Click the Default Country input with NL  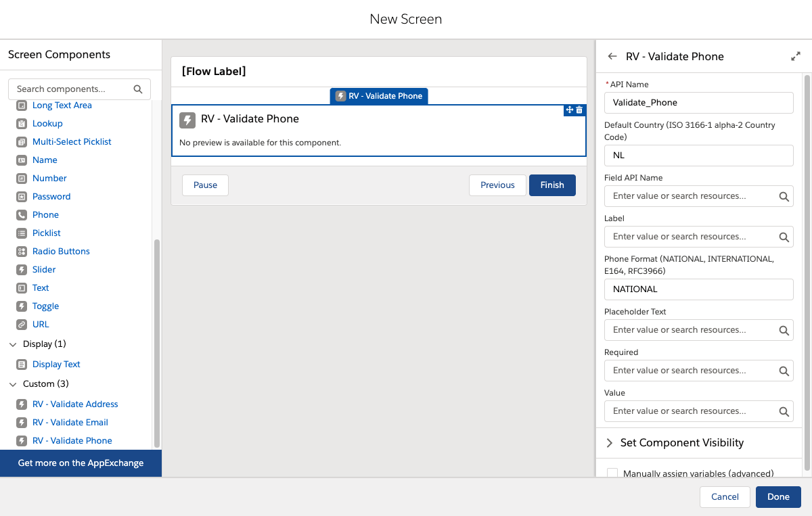(x=698, y=156)
